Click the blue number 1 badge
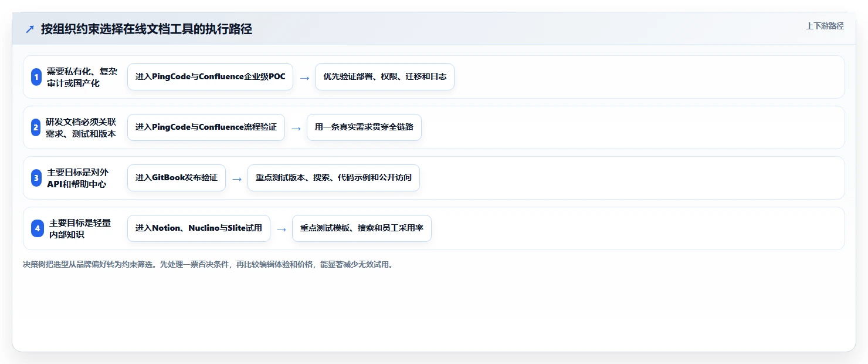 [36, 77]
